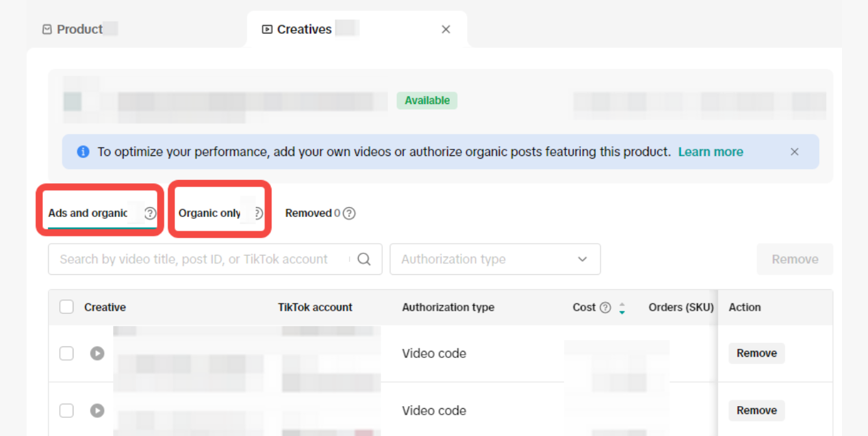868x436 pixels.
Task: Dismiss the blue info banner
Action: coord(794,152)
